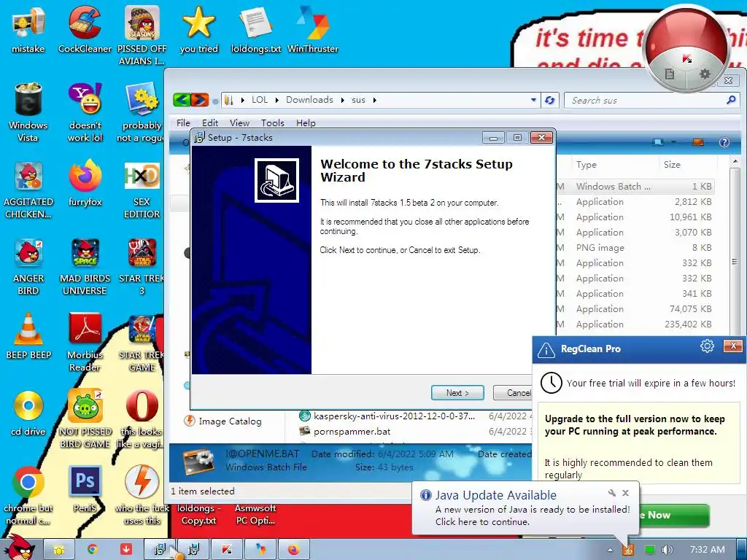Click the Java Update Available notification

tap(525, 508)
